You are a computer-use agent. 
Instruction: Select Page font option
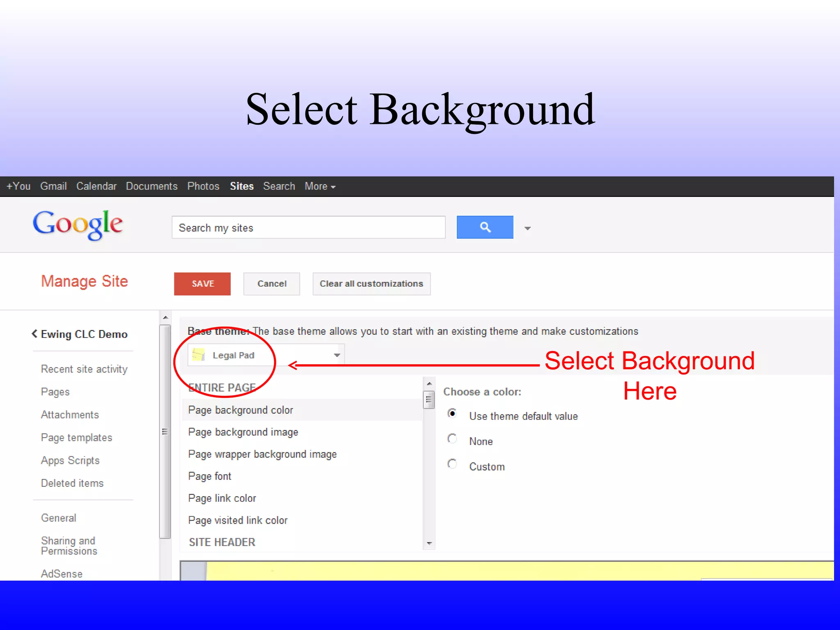point(302,476)
